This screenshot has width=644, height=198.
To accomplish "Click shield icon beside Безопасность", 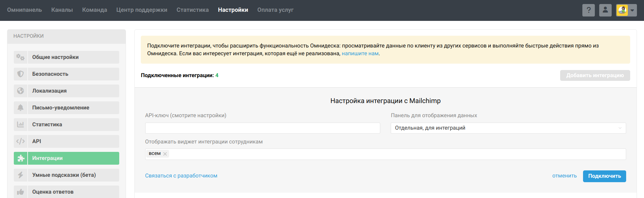I will 21,74.
